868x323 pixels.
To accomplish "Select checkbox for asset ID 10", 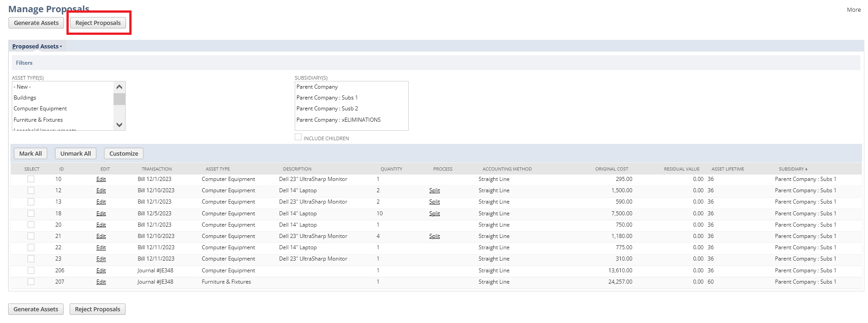I will click(x=31, y=179).
